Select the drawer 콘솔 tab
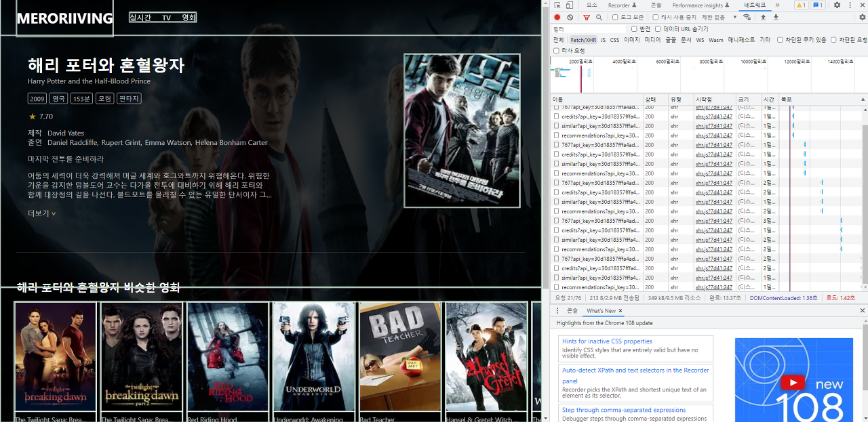Screen dimensions: 868x422 pos(572,310)
